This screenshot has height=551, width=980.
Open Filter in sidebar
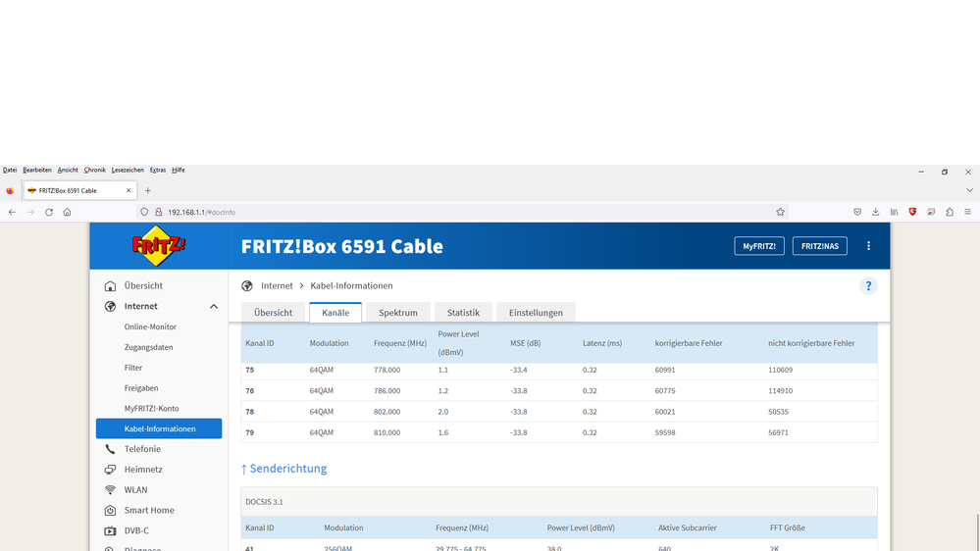[133, 368]
